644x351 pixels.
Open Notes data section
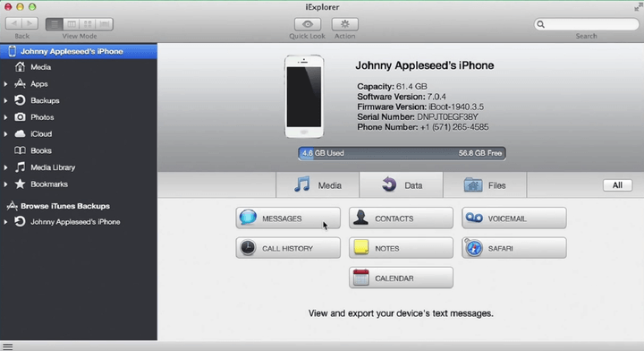pyautogui.click(x=401, y=248)
